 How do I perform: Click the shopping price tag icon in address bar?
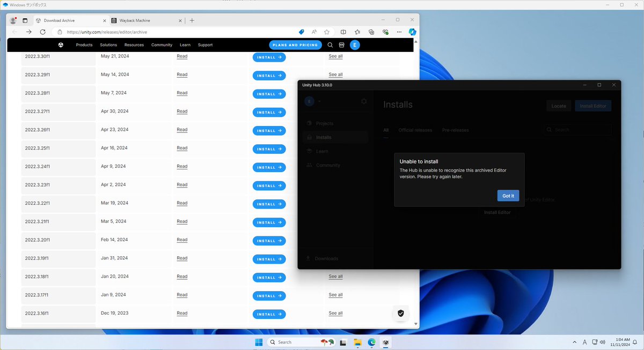point(302,32)
